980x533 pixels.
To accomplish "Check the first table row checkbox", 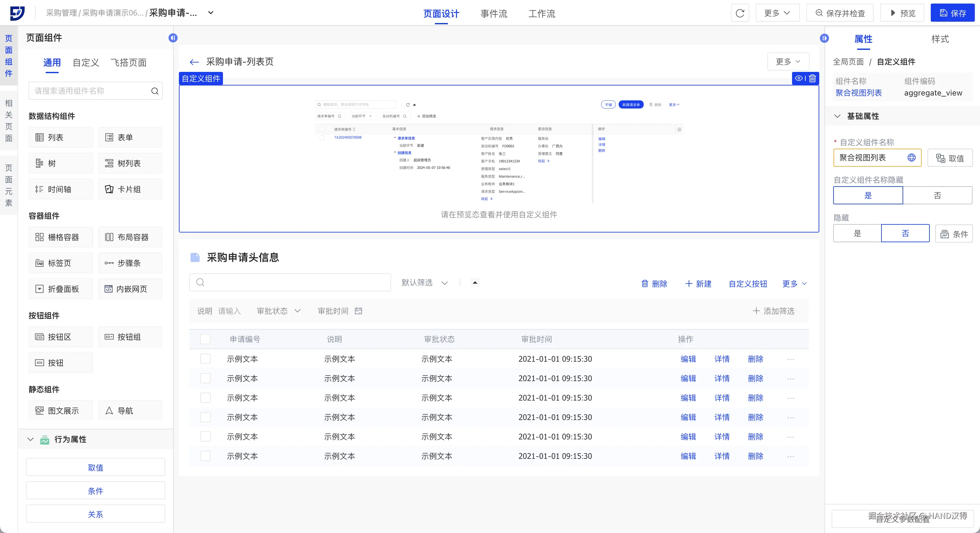I will click(205, 359).
